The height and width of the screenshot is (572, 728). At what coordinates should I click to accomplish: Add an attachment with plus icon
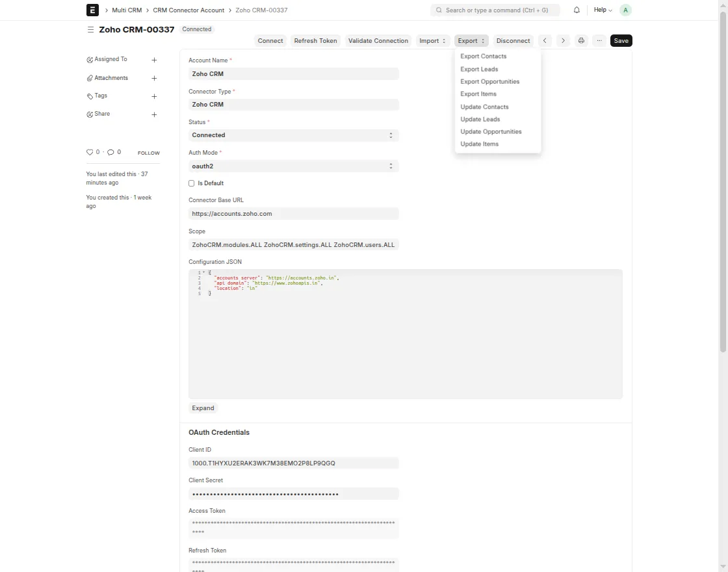point(154,79)
